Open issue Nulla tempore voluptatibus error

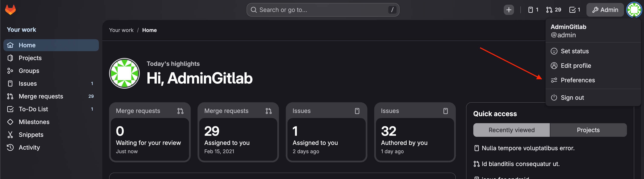pos(528,148)
